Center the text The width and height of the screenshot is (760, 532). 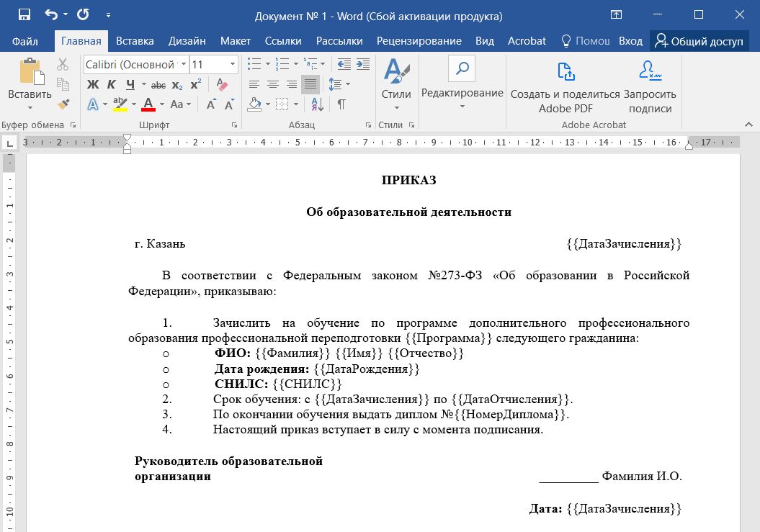click(x=273, y=85)
